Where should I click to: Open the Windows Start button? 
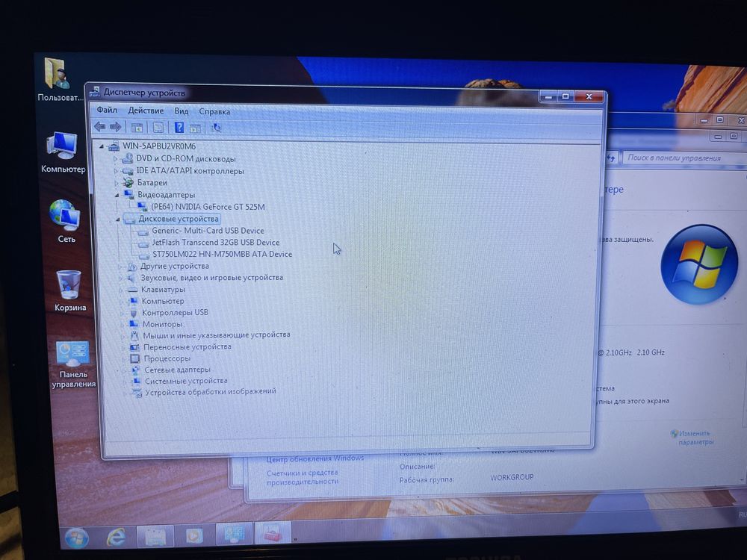77,538
